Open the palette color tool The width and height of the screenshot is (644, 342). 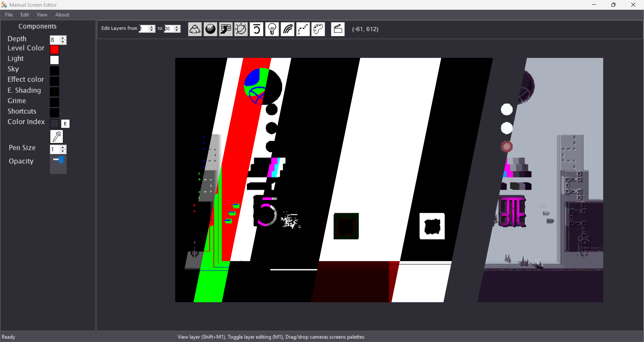[318, 29]
